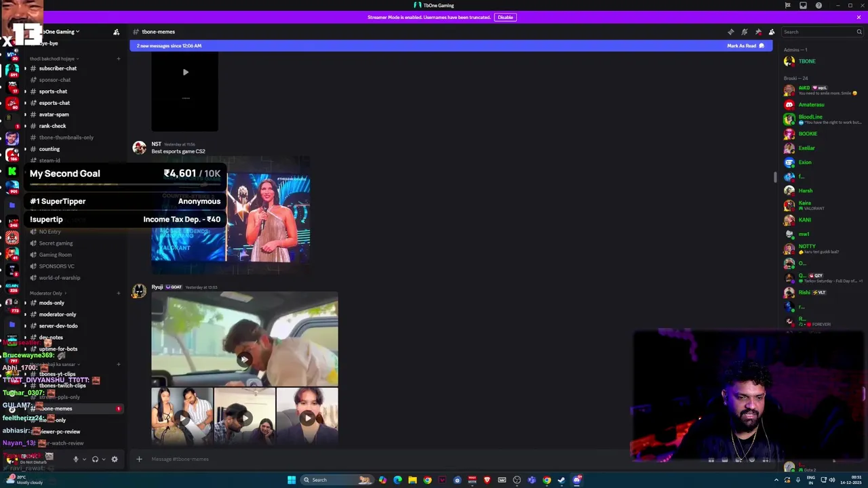Open the Threads icon in channel header
This screenshot has height=488, width=868.
(x=730, y=32)
